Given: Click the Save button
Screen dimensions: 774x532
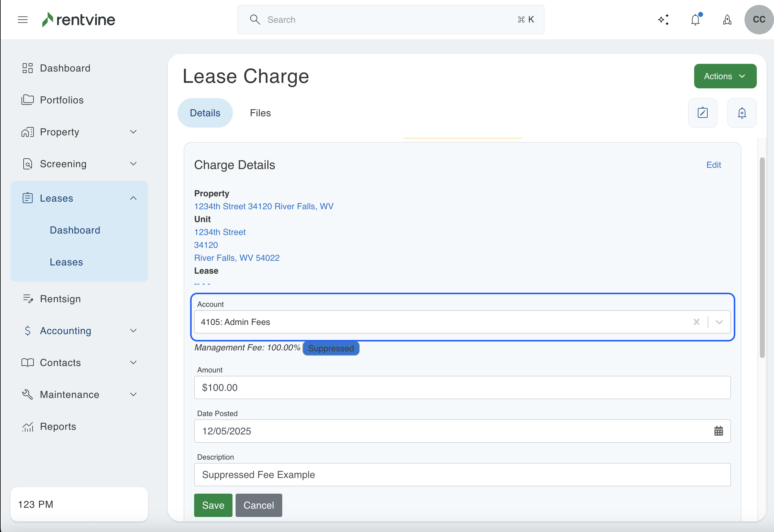Looking at the screenshot, I should pos(213,505).
